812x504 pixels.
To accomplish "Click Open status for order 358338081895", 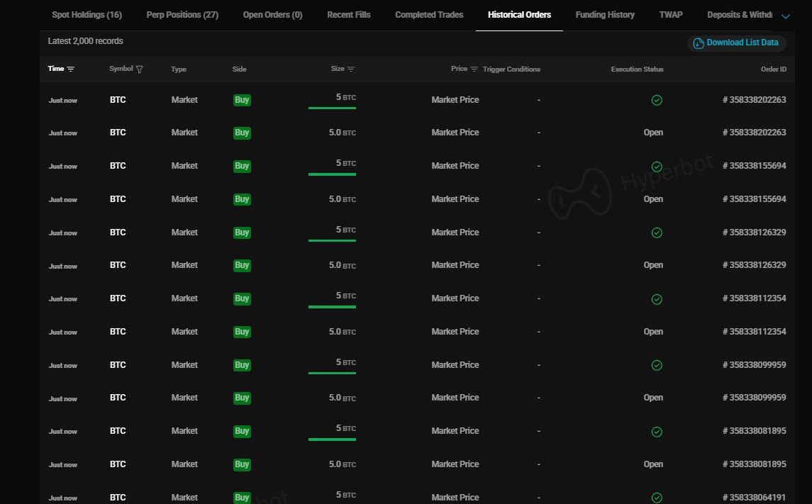I will point(653,464).
